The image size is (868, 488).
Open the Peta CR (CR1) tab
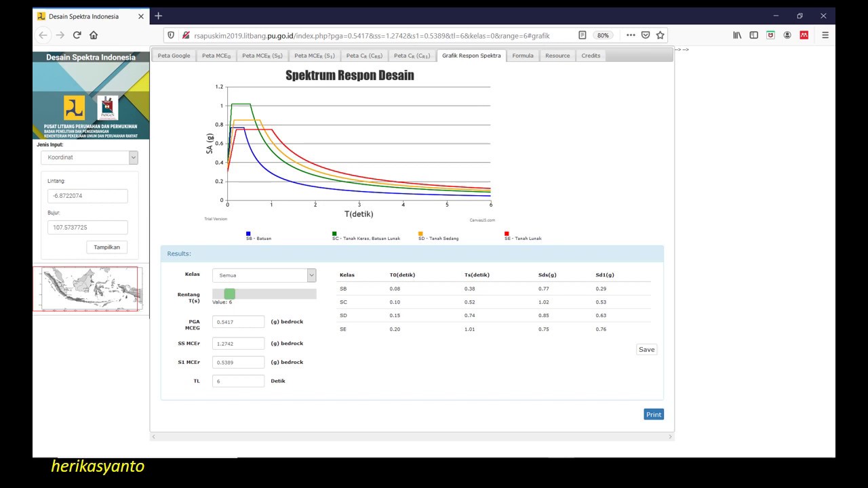coord(412,56)
